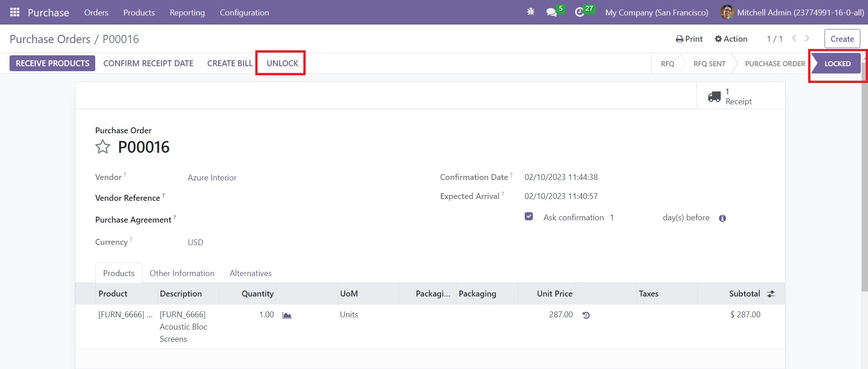Open My Company (San Francisco) switcher

tap(657, 13)
